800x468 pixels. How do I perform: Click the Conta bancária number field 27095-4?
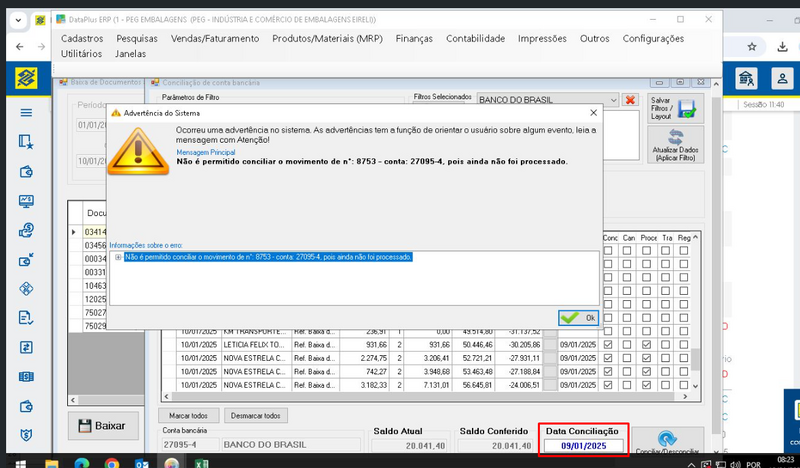pos(190,445)
